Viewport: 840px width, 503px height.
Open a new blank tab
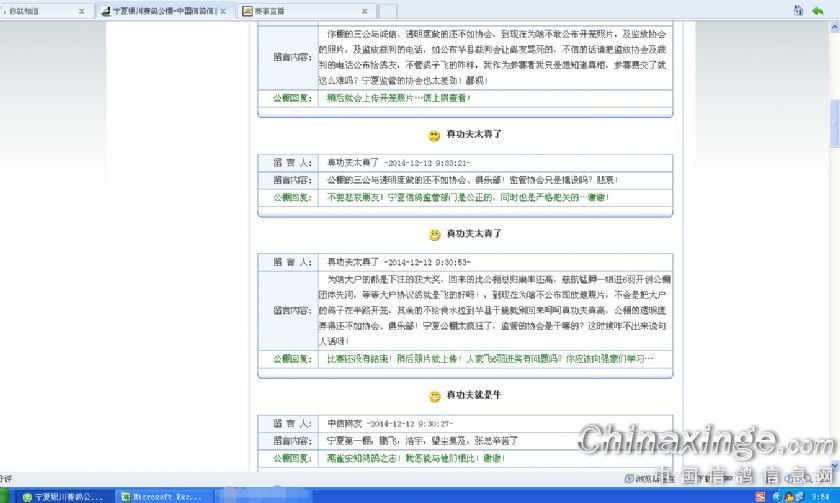coord(389,11)
